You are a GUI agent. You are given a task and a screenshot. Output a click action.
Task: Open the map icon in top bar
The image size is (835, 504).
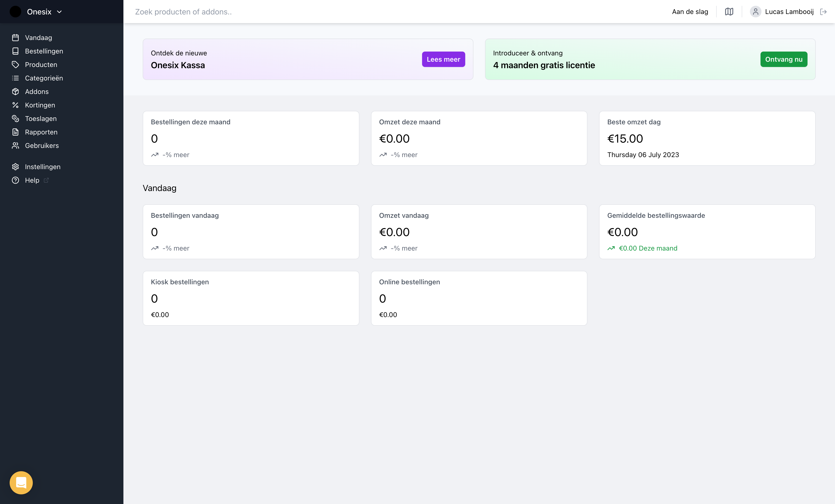click(729, 12)
